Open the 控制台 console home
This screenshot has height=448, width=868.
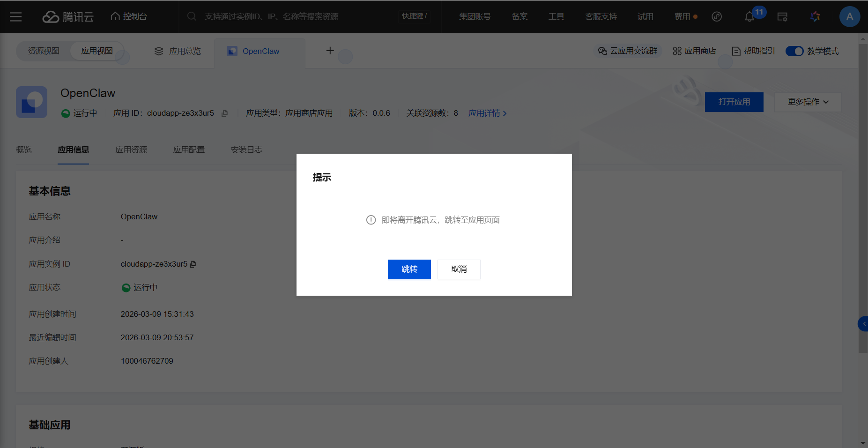[129, 16]
